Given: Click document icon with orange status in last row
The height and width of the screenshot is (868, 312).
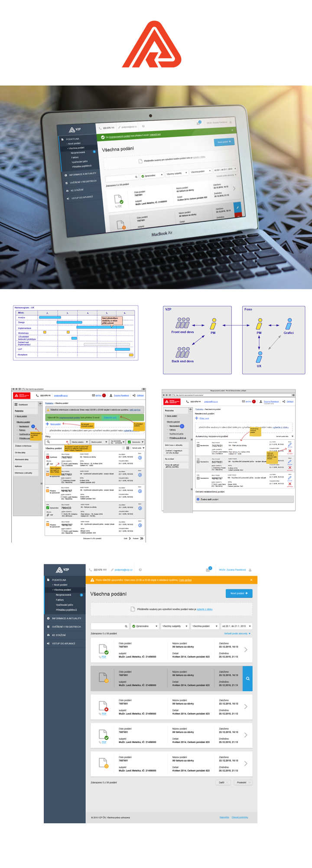Looking at the screenshot, I should [x=104, y=763].
